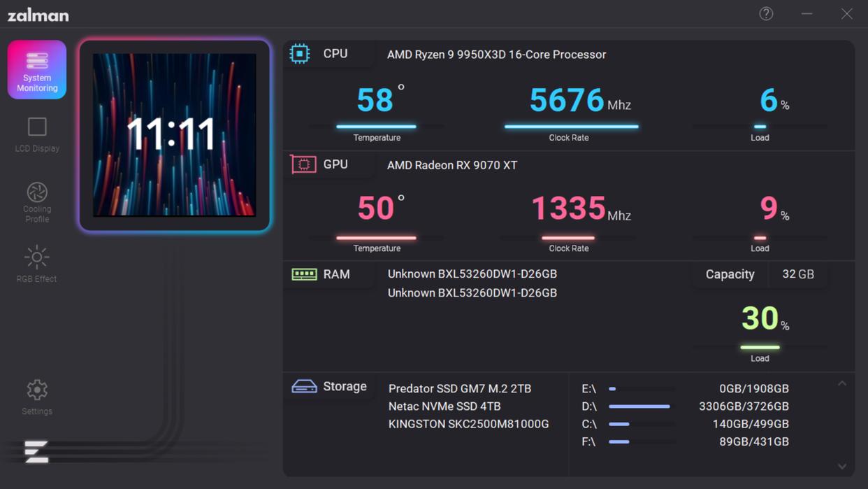Click the Storage drive icon
868x489 pixels.
coord(304,386)
